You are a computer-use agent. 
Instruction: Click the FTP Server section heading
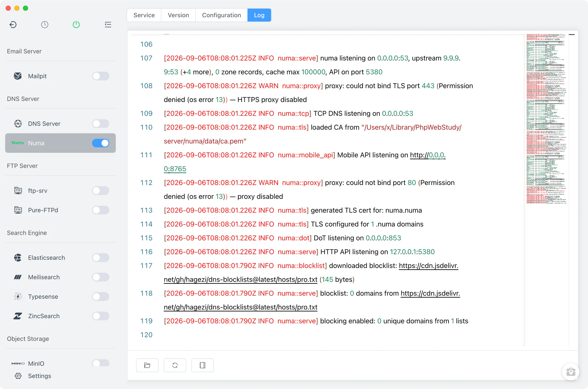[22, 166]
